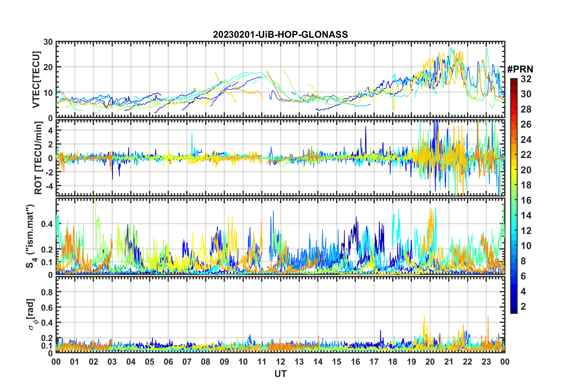Pick the dark blue bottom of PRN colorbar

(514, 311)
